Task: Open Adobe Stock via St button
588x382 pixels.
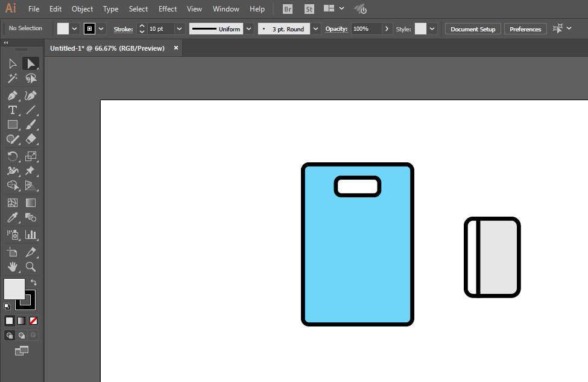Action: (x=309, y=9)
